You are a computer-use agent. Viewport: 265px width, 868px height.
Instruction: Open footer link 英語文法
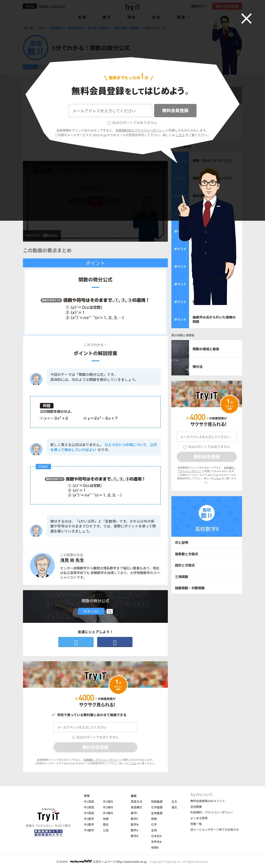tap(136, 802)
